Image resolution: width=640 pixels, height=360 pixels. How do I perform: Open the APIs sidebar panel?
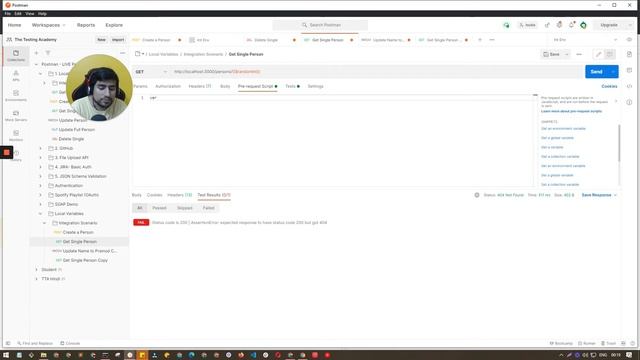pos(16,76)
